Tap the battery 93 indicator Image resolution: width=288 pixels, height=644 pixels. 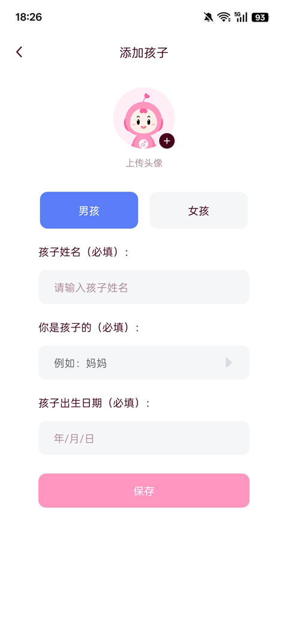[x=260, y=17]
